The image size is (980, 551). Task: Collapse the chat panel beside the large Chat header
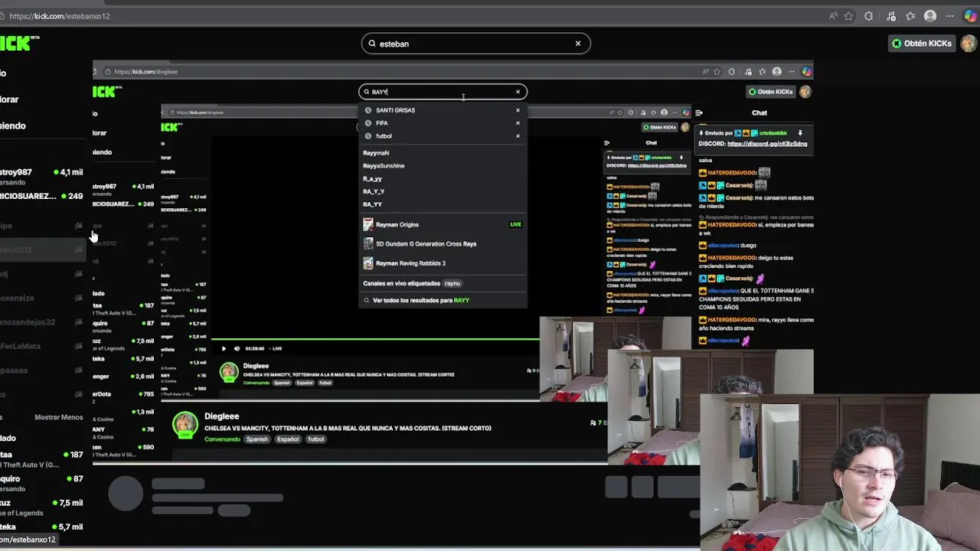click(x=698, y=112)
